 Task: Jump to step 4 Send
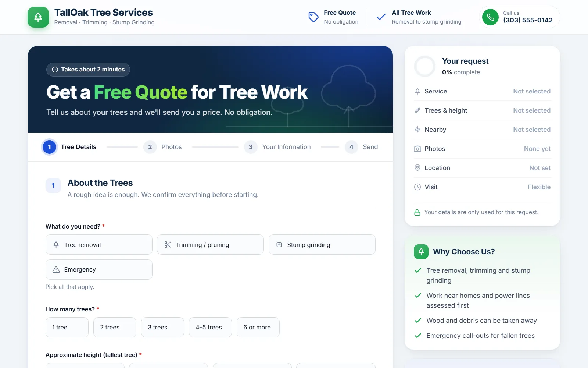[x=361, y=147]
